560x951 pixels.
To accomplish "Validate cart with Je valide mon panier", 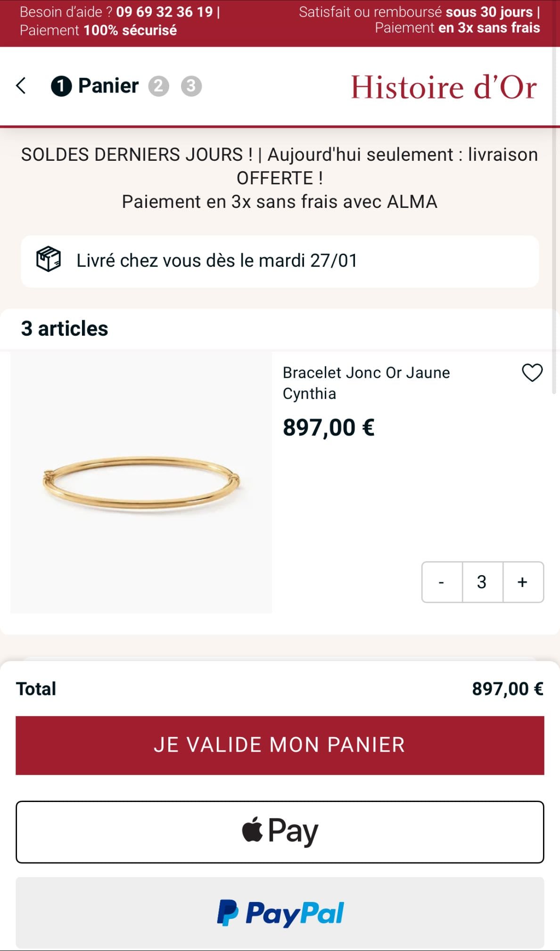I will coord(280,745).
